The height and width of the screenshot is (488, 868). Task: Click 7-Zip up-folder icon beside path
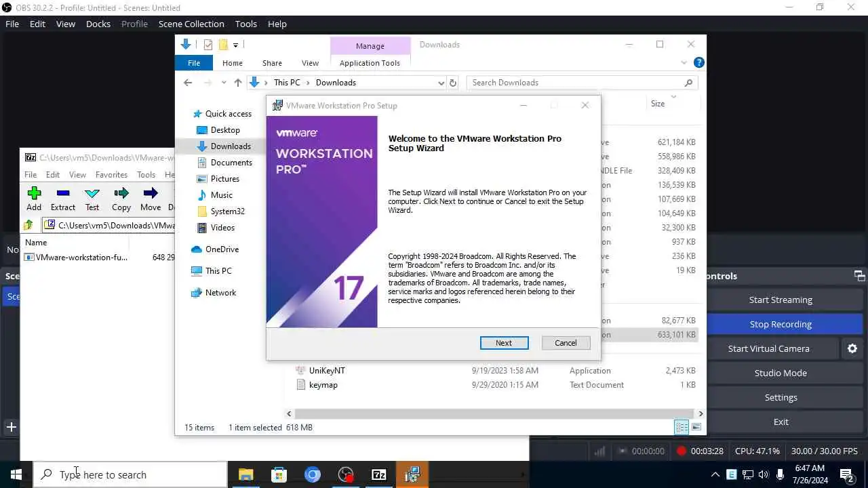pos(28,225)
